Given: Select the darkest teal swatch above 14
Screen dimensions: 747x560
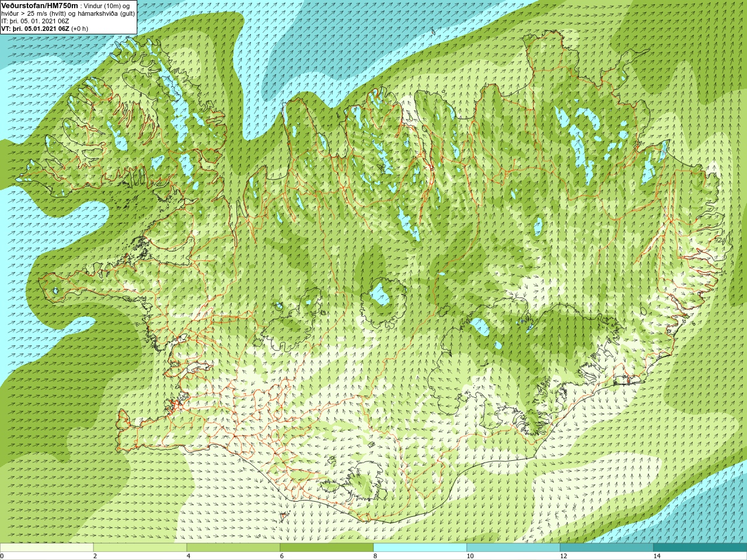Looking at the screenshot, I should (700, 548).
